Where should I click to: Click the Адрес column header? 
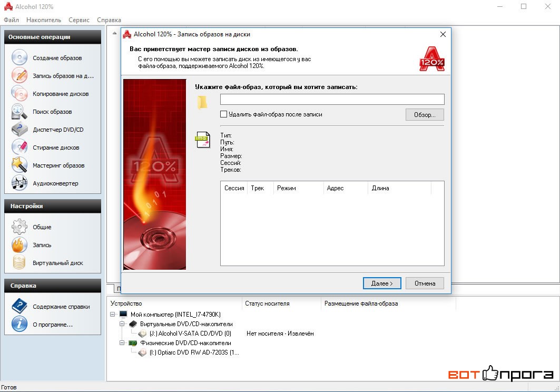tap(346, 188)
